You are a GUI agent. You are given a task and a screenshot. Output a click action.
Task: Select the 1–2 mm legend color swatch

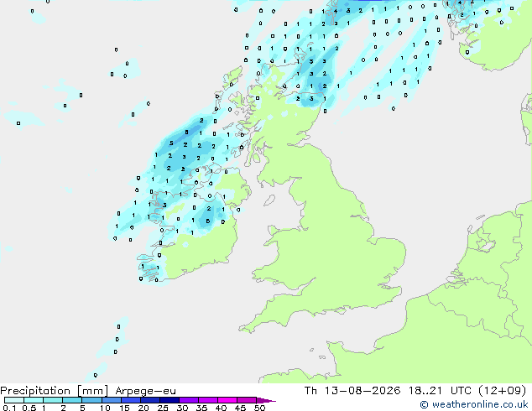[53, 400]
